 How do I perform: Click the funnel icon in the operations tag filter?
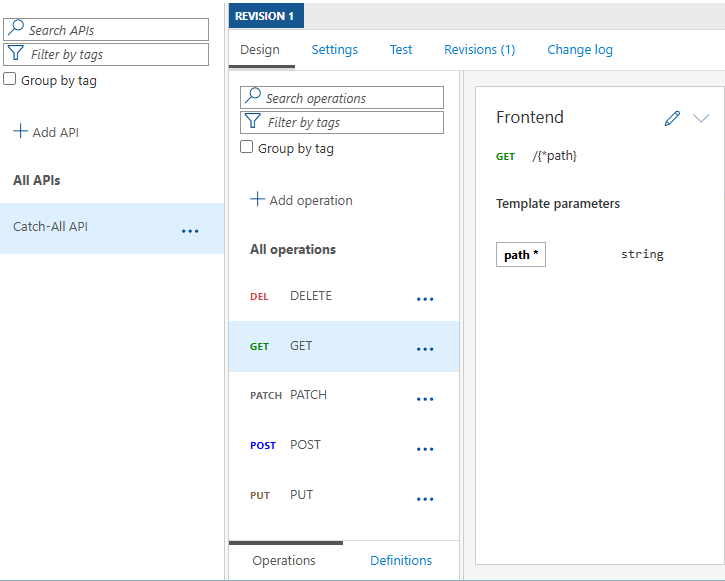tap(252, 121)
